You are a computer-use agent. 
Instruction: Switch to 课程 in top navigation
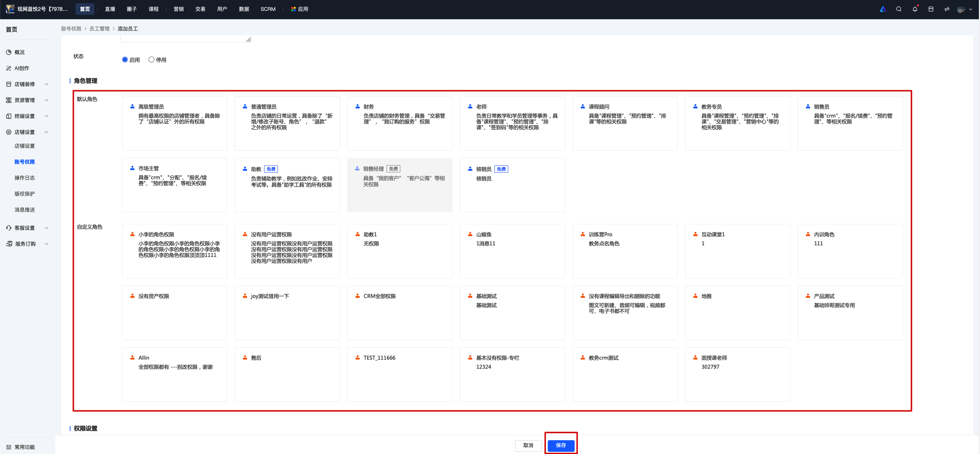pos(153,9)
